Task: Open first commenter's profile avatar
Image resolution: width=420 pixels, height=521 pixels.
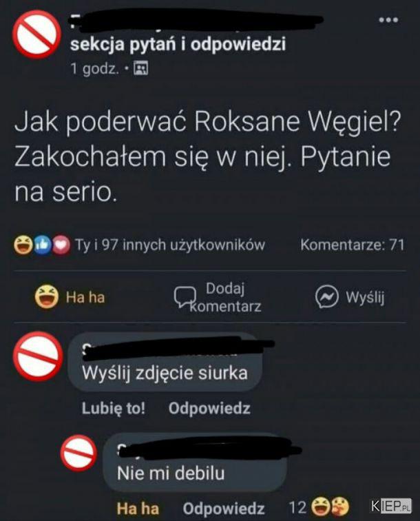Action: [38, 356]
